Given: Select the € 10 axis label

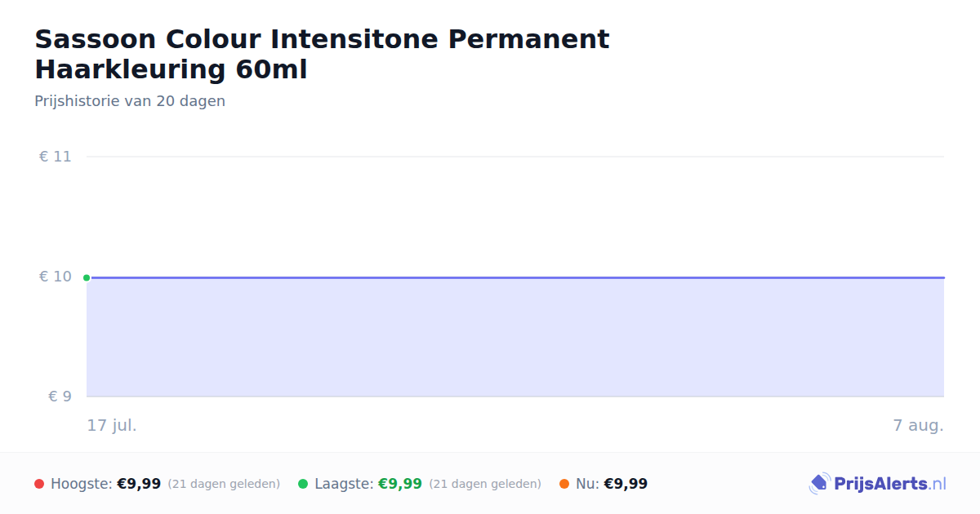Looking at the screenshot, I should tap(56, 277).
